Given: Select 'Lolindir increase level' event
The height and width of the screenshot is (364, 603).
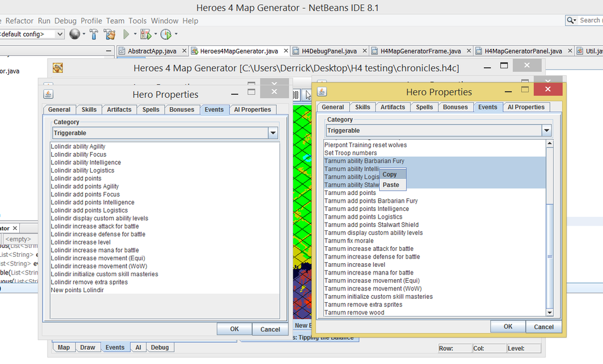Looking at the screenshot, I should pyautogui.click(x=165, y=243).
